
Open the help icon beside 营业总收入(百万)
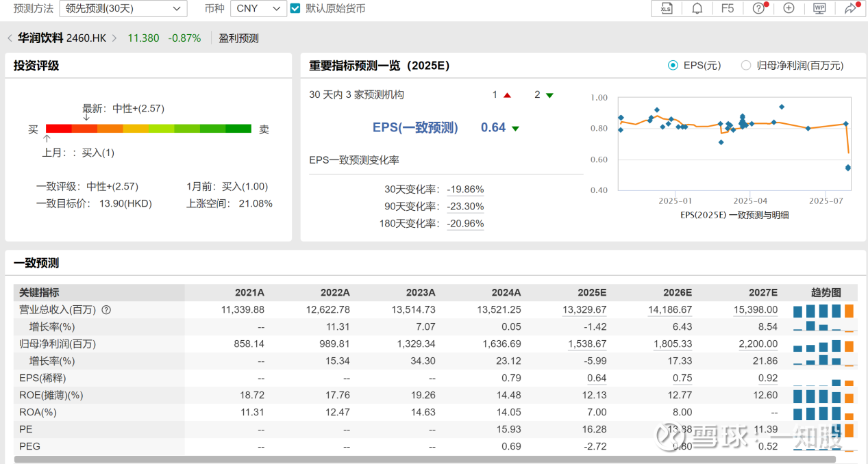106,310
